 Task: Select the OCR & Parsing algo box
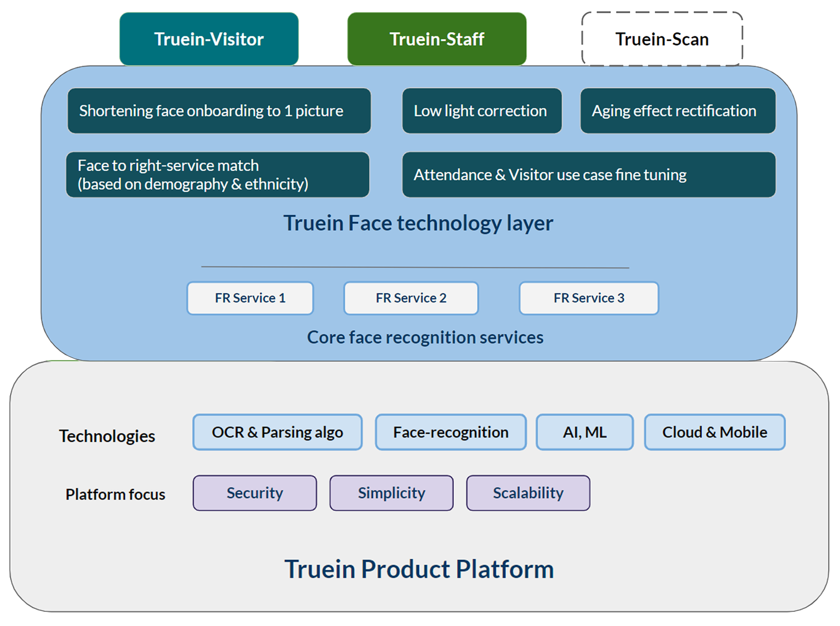tap(277, 432)
